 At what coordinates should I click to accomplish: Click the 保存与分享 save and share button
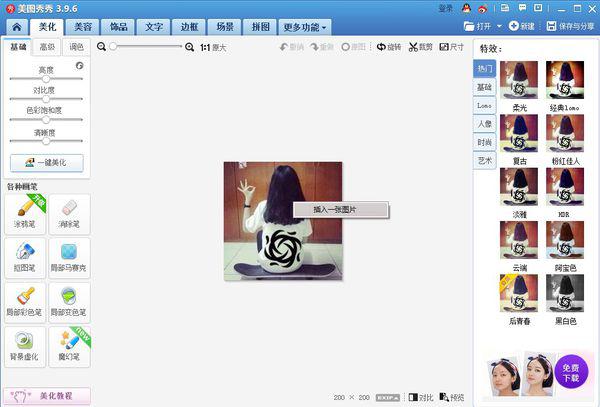564,26
